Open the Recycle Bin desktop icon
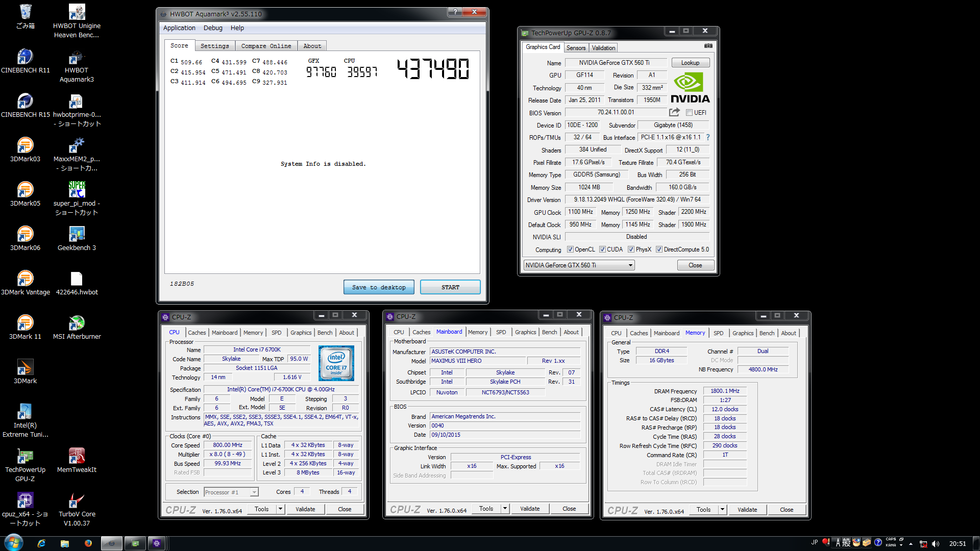980x551 pixels. [25, 16]
